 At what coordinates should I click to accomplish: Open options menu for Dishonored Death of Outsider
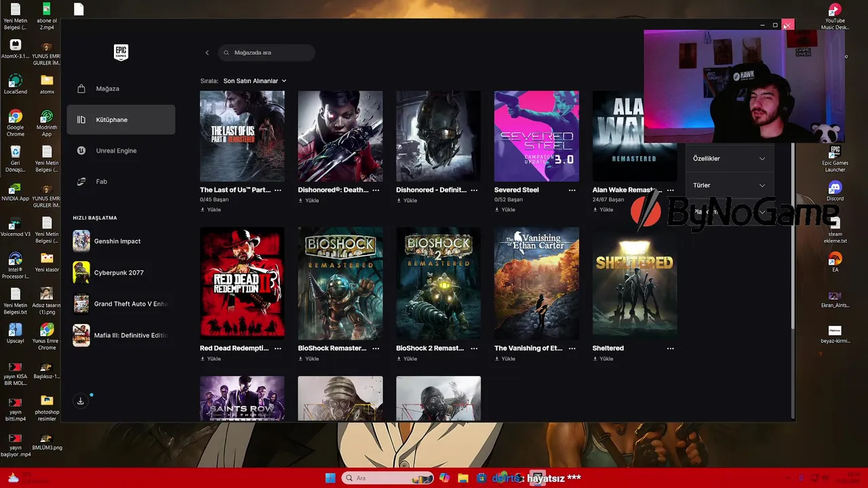point(376,190)
